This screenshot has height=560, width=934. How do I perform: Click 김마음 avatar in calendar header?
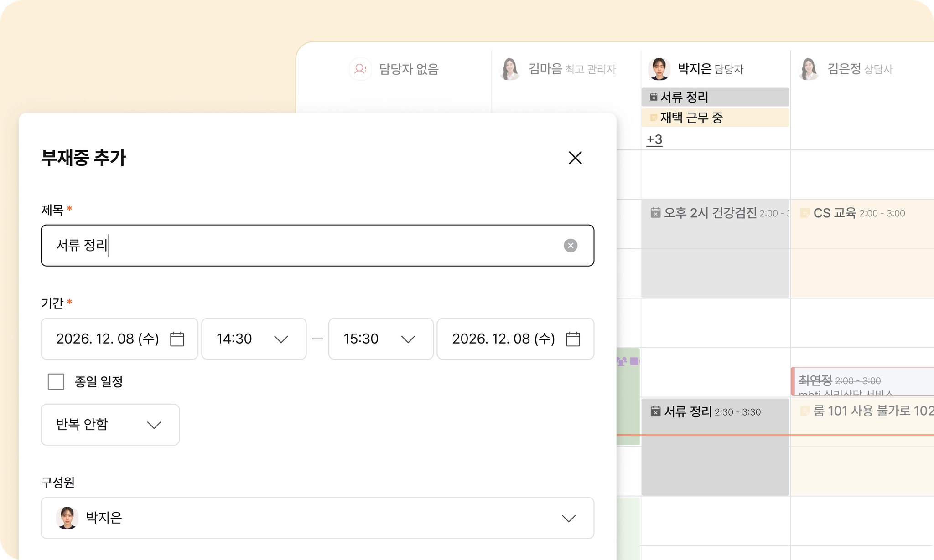(509, 69)
